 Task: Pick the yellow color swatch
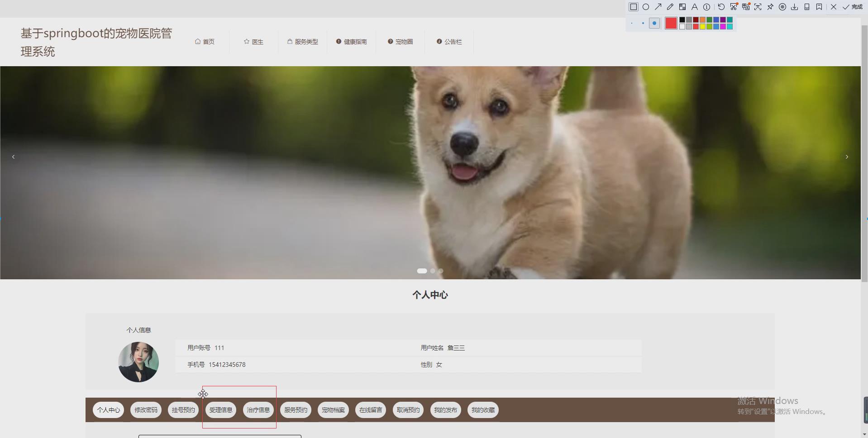(702, 26)
